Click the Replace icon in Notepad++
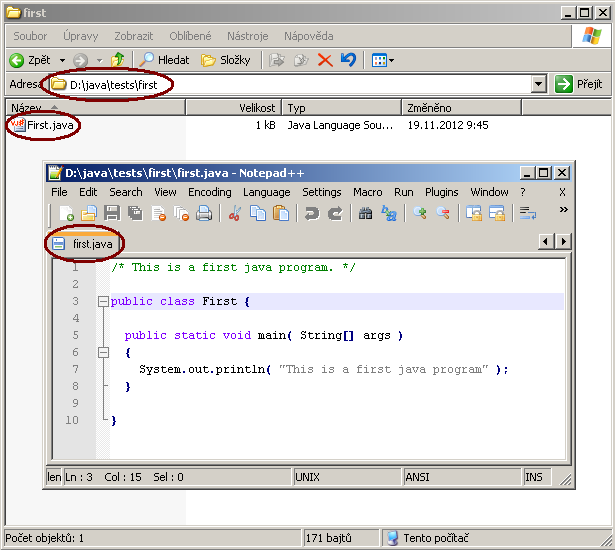Image resolution: width=615 pixels, height=550 pixels. click(389, 213)
